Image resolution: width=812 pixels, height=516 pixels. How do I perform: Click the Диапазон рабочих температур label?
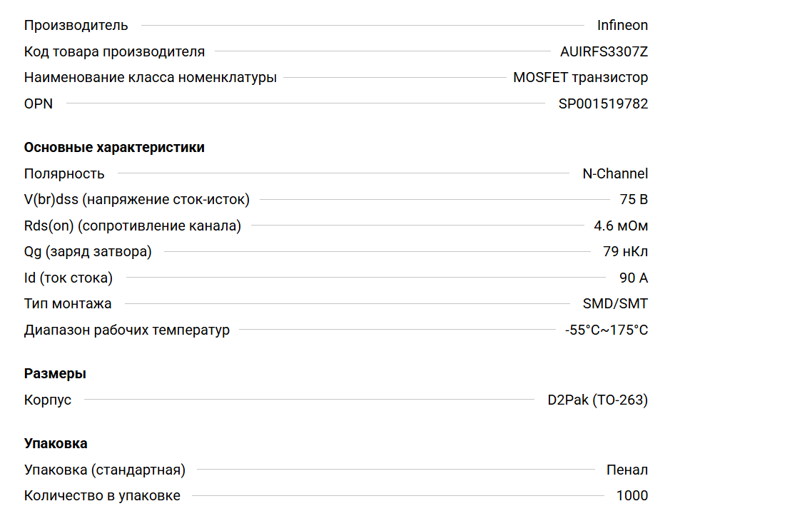point(127,330)
